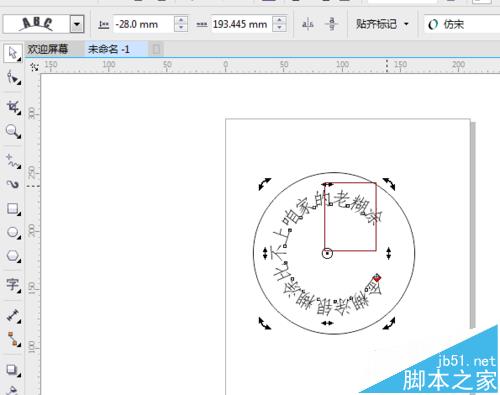Viewport: 500px width, 395px height.
Task: Select the Shape tool in toolbox
Action: point(13,78)
